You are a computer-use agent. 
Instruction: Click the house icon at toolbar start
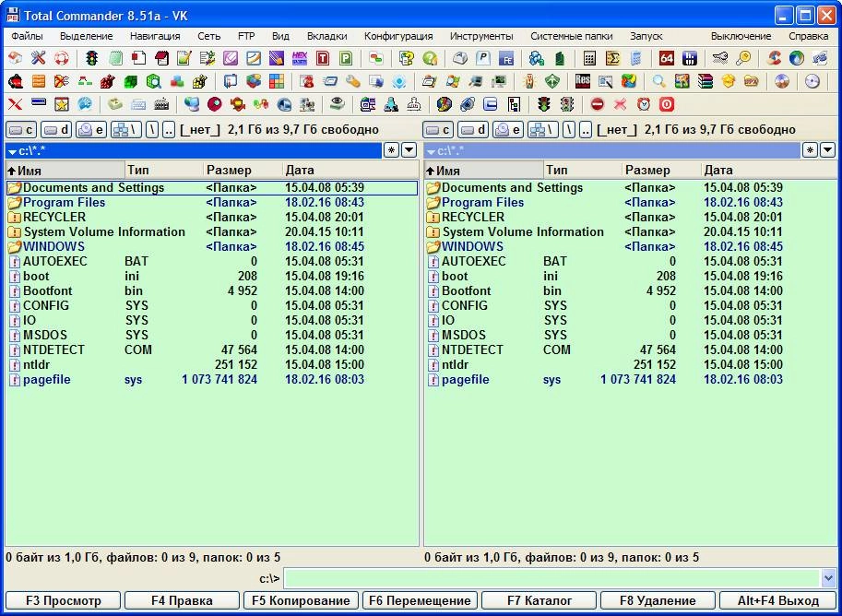click(x=15, y=58)
